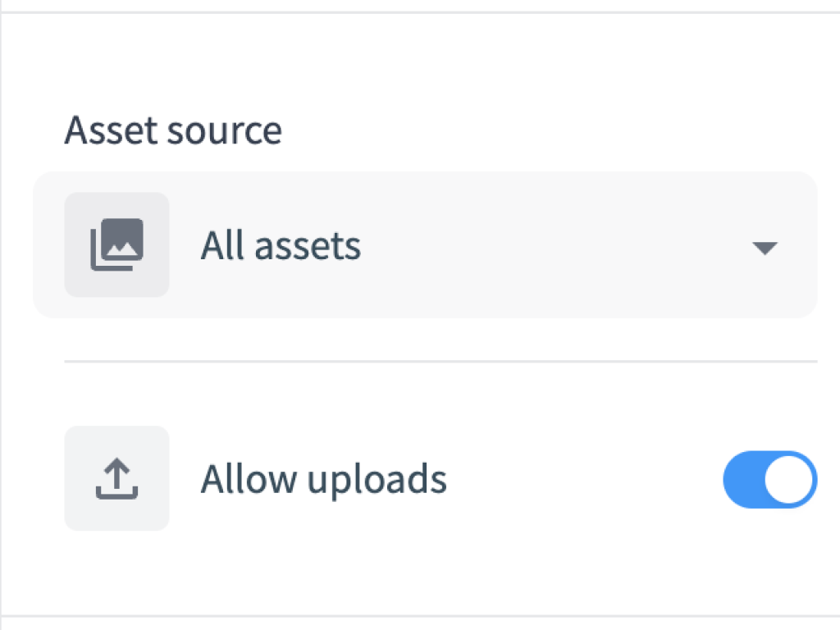This screenshot has width=840, height=630.
Task: Click the divider line below the asset selector
Action: point(441,362)
